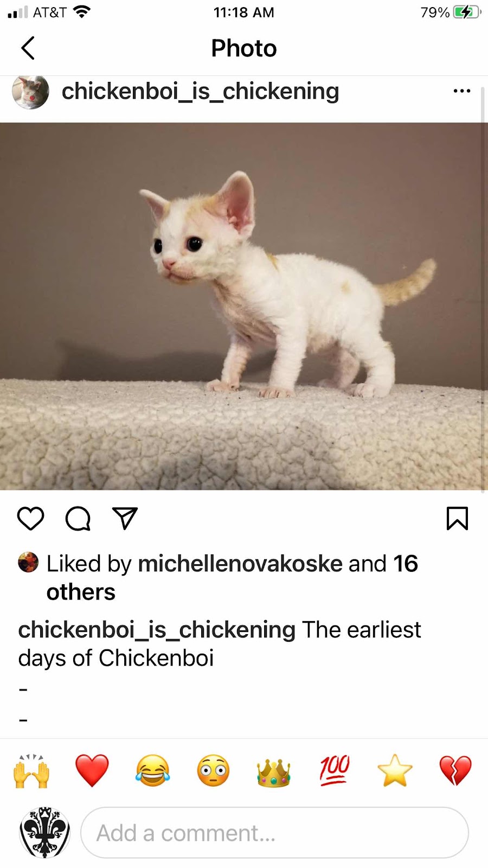Tap the back arrow in the header
The height and width of the screenshot is (868, 488).
pyautogui.click(x=28, y=48)
